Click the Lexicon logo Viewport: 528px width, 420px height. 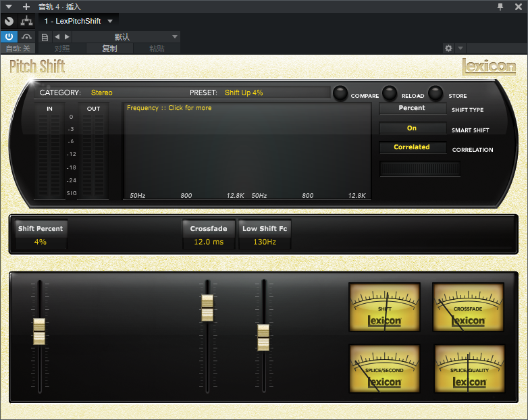[x=489, y=66]
